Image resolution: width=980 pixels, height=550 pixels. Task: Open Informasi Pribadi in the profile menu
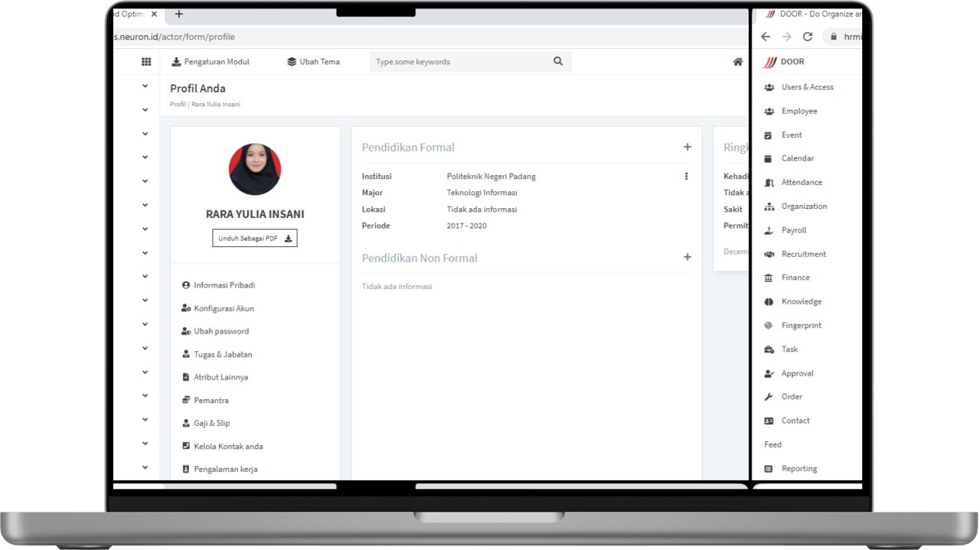tap(224, 285)
